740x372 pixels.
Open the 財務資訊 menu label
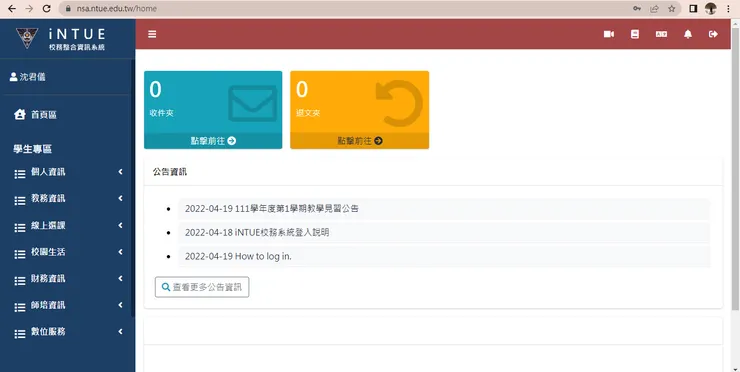[48, 279]
